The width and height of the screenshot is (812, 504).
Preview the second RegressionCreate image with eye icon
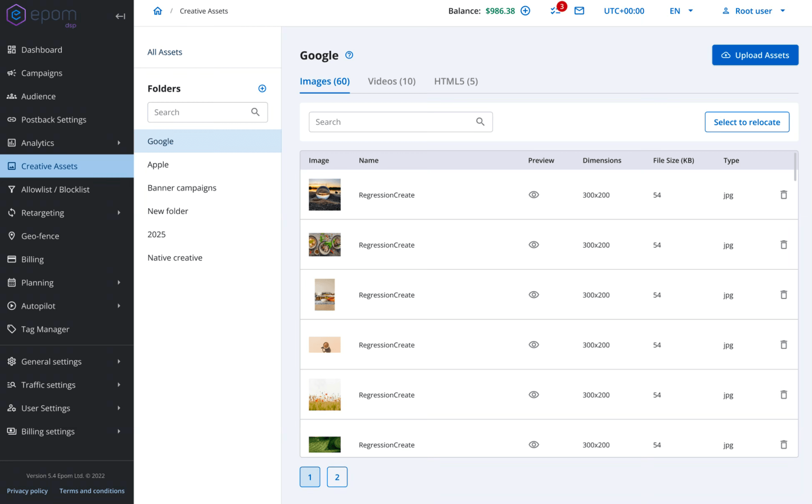(534, 245)
